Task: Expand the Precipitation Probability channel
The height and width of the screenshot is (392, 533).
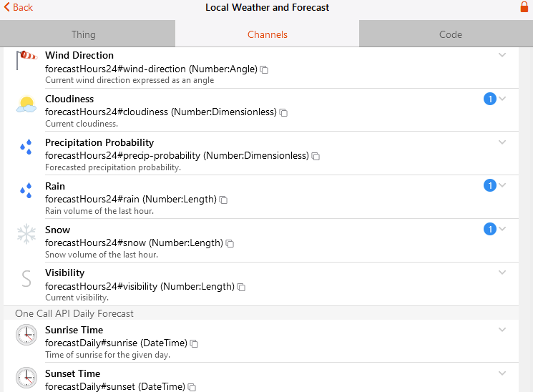Action: [x=502, y=142]
